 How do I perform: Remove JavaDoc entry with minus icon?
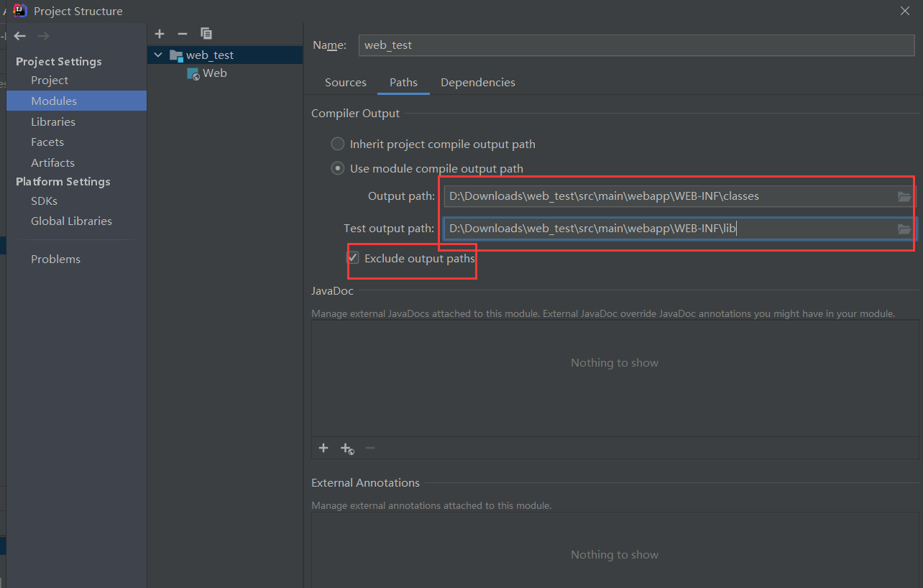point(370,448)
